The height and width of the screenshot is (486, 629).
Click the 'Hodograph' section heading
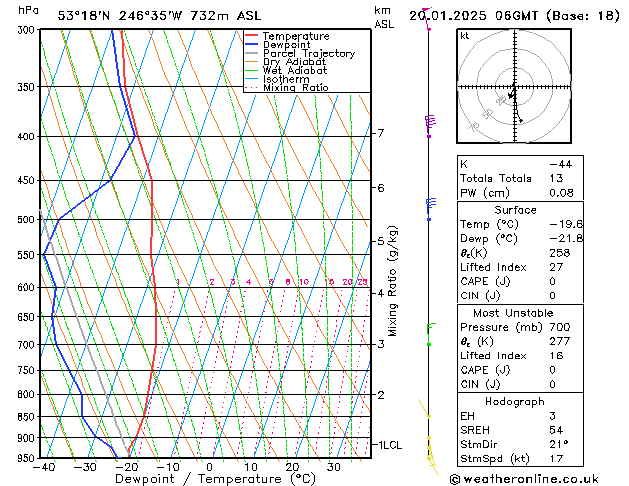coord(515,402)
